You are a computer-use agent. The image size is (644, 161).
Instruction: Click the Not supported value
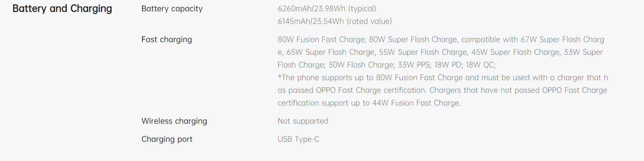tap(303, 121)
